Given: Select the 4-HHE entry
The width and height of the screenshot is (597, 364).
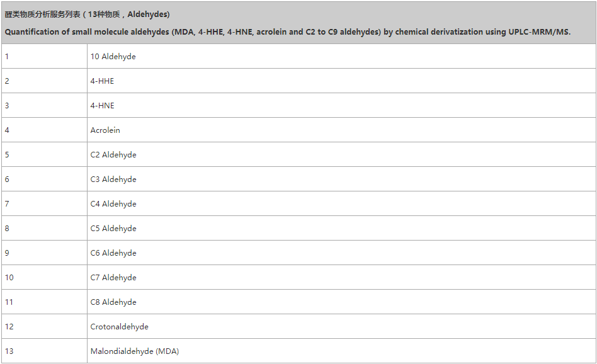Looking at the screenshot, I should (x=102, y=81).
